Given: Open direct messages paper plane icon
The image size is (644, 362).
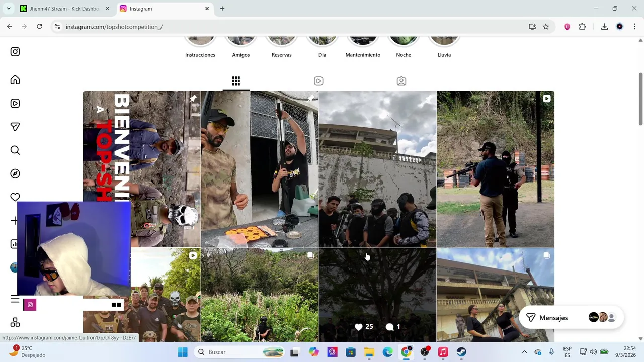Looking at the screenshot, I should click(x=15, y=127).
